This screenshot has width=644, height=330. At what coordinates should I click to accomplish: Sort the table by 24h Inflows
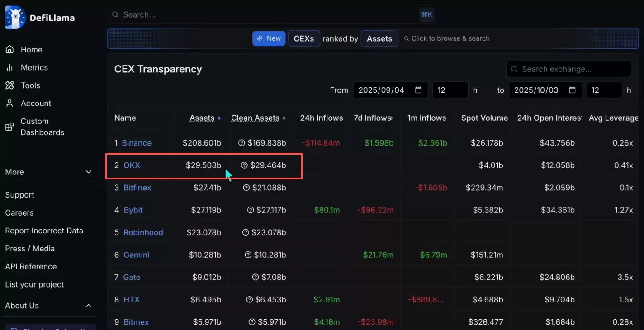(321, 118)
